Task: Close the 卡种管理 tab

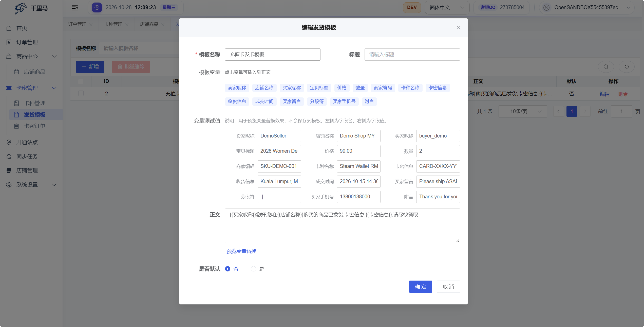Action: coord(127,25)
